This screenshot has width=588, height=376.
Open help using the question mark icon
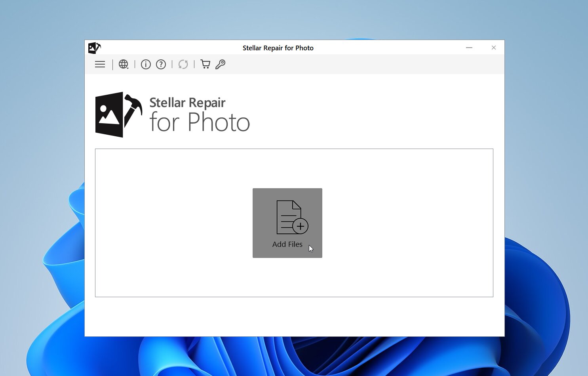(161, 64)
